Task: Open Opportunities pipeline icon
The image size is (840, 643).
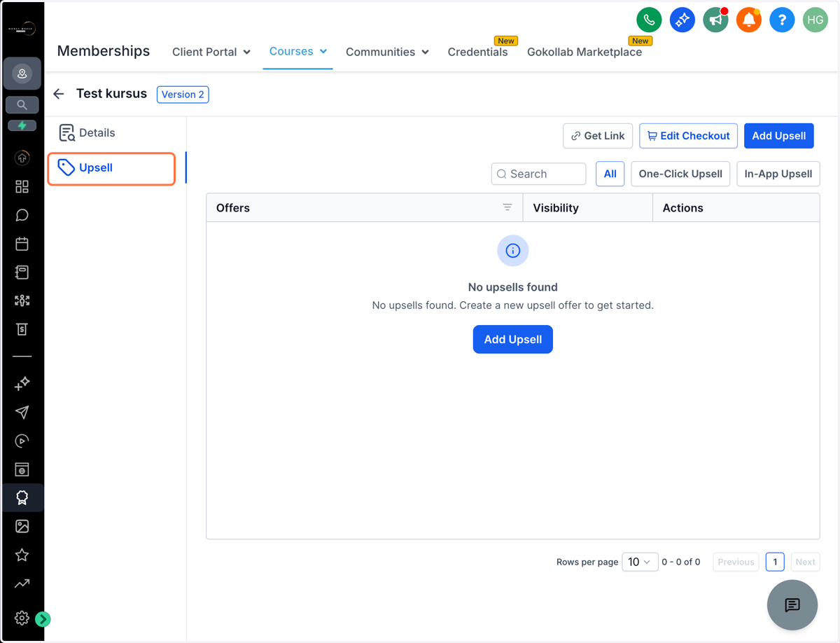Action: (x=22, y=300)
